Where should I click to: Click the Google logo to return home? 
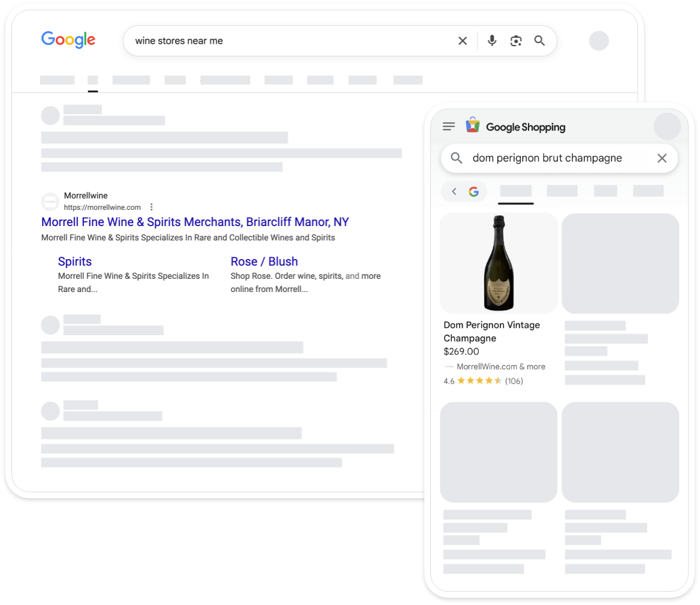point(68,40)
